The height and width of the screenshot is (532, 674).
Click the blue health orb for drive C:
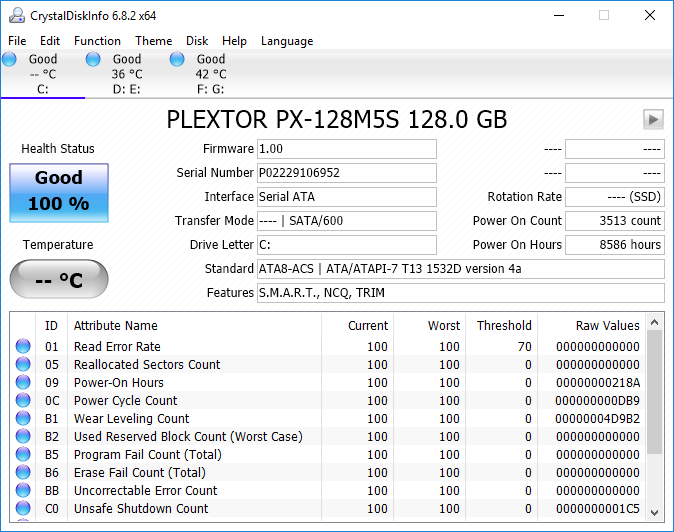[9, 59]
